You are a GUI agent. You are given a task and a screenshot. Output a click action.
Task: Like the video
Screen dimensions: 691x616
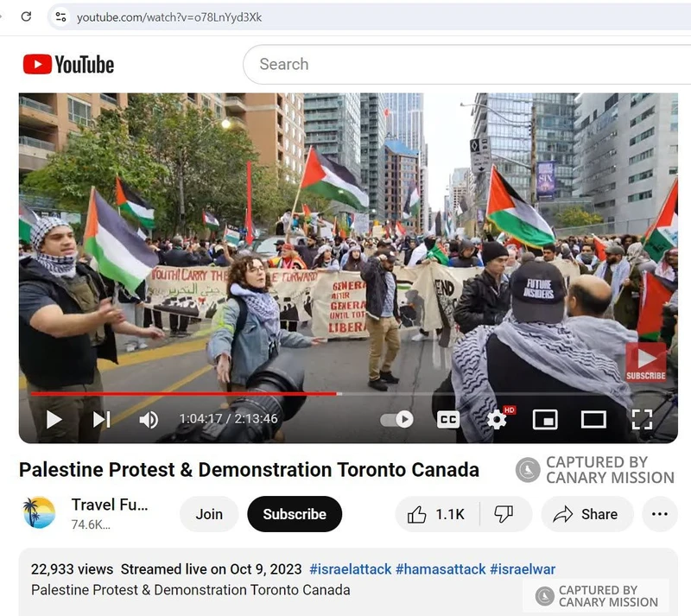436,514
